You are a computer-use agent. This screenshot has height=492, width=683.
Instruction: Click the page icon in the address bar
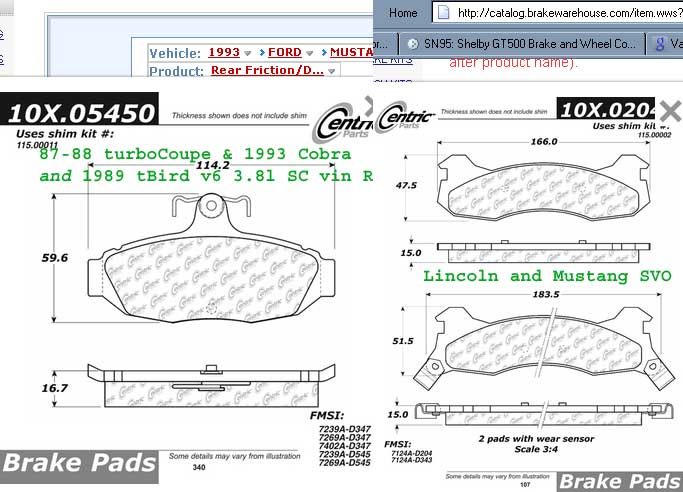(443, 13)
